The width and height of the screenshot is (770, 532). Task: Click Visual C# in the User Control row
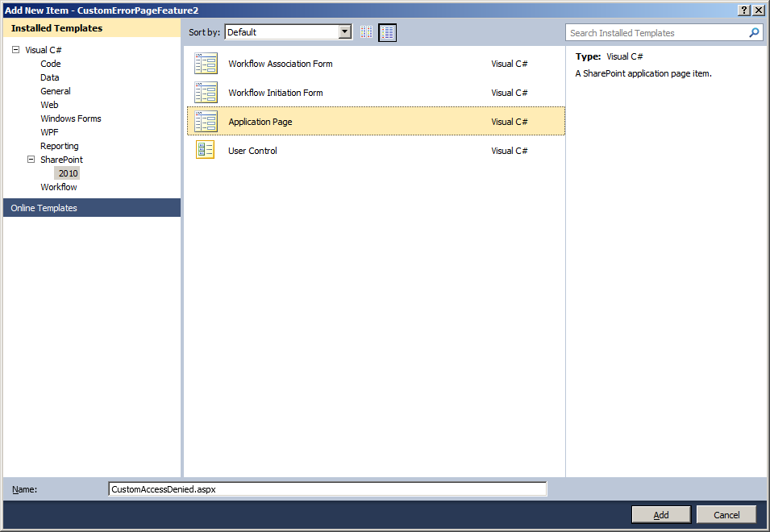pyautogui.click(x=510, y=151)
